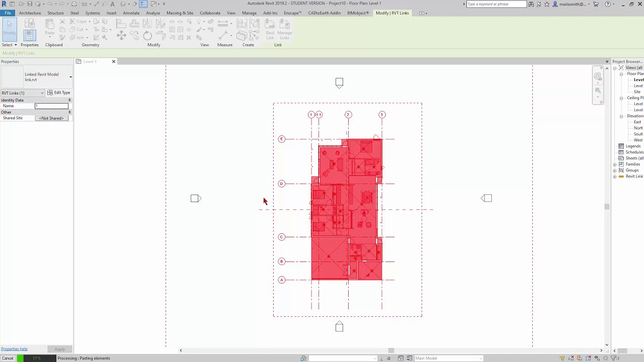644x362 pixels.
Task: Click the Cancel button in status bar
Action: click(8, 358)
